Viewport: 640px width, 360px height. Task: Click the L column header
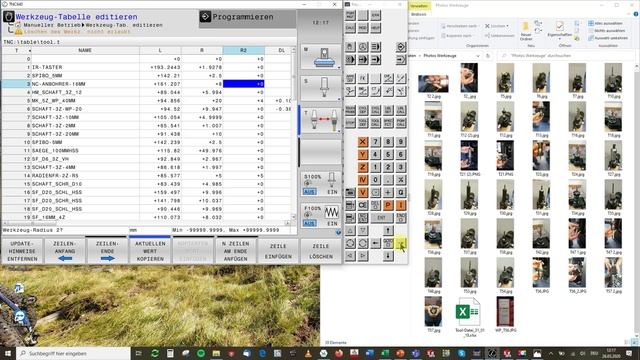click(x=160, y=50)
